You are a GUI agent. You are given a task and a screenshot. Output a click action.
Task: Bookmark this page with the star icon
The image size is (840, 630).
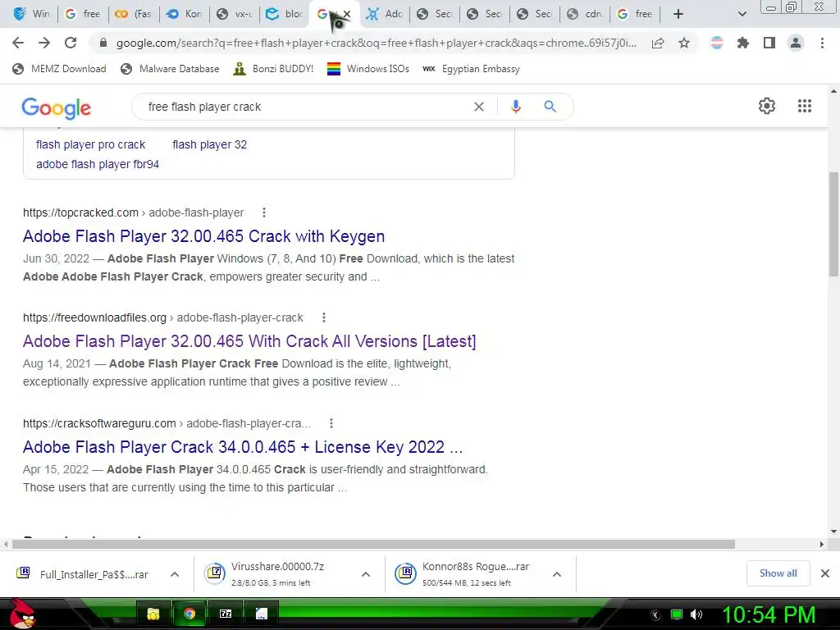coord(684,43)
